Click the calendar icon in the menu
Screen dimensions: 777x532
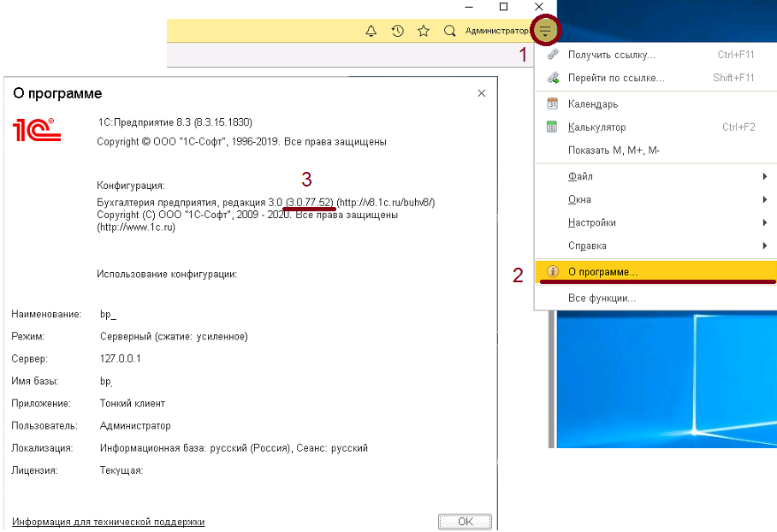click(x=552, y=103)
